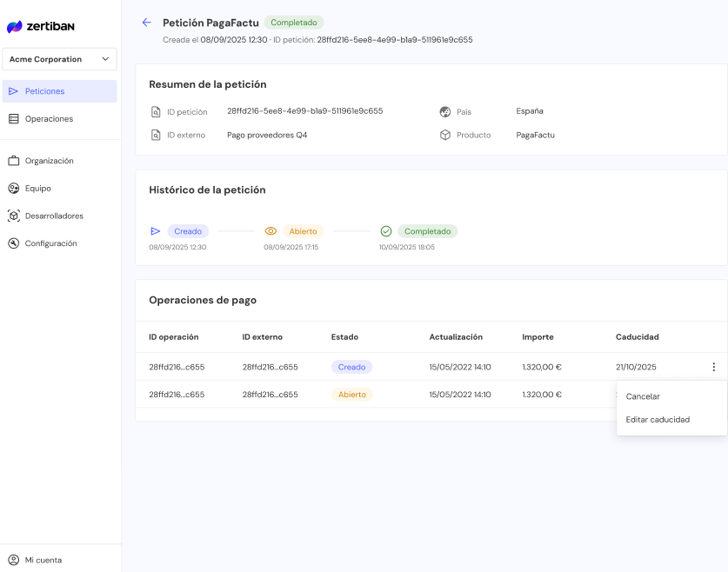Click the ID petición document icon
728x572 pixels.
(156, 111)
